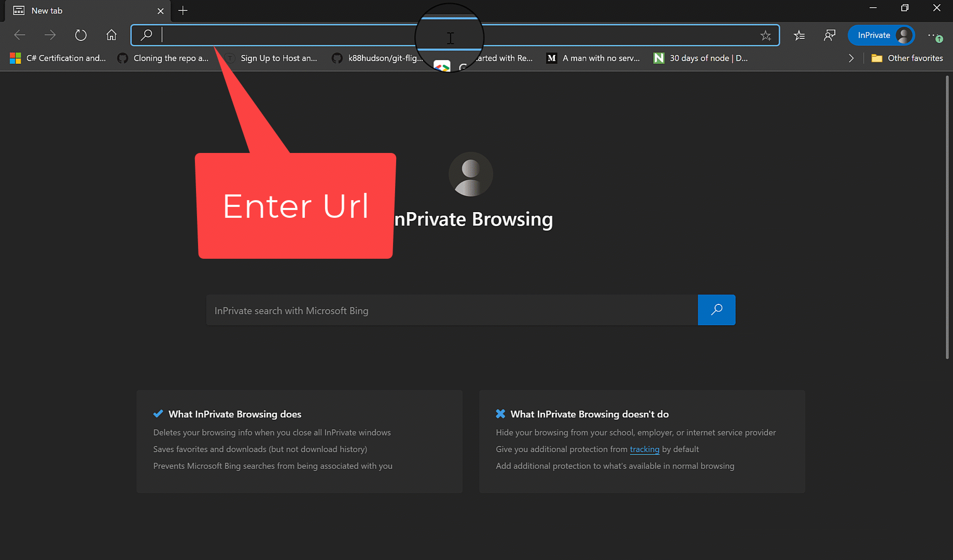
Task: Click the InPrivate Bing search box
Action: [x=452, y=310]
